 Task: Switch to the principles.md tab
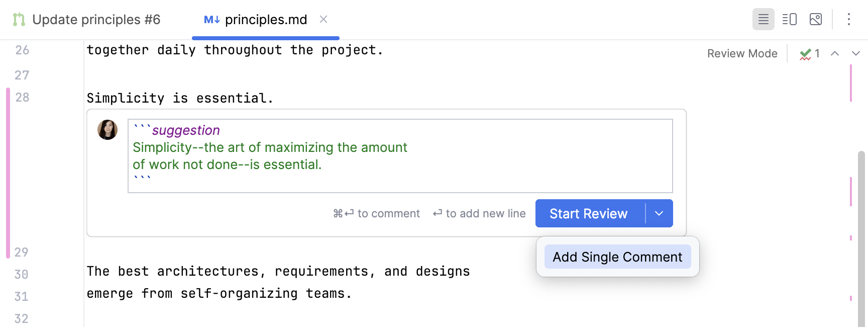(x=266, y=20)
